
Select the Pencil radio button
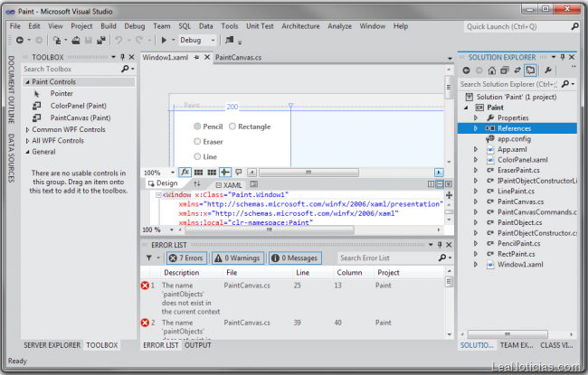coord(197,127)
